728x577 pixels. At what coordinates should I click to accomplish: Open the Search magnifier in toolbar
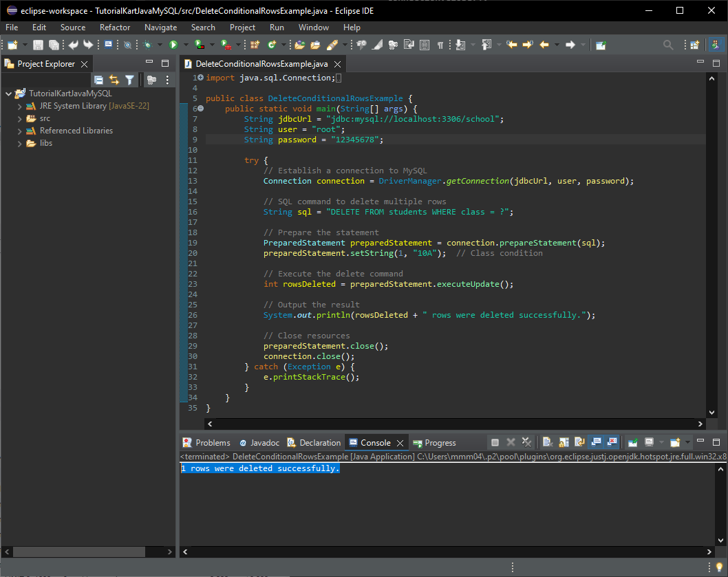coord(667,45)
